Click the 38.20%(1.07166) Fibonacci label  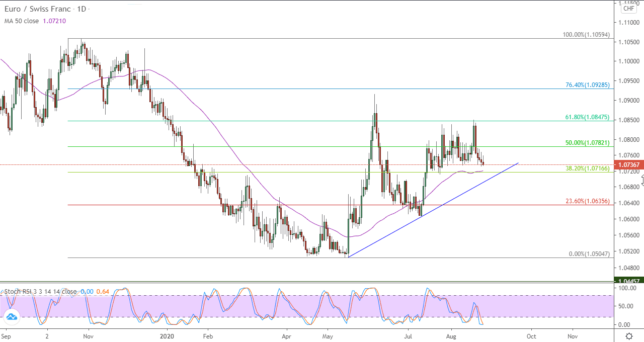click(588, 168)
